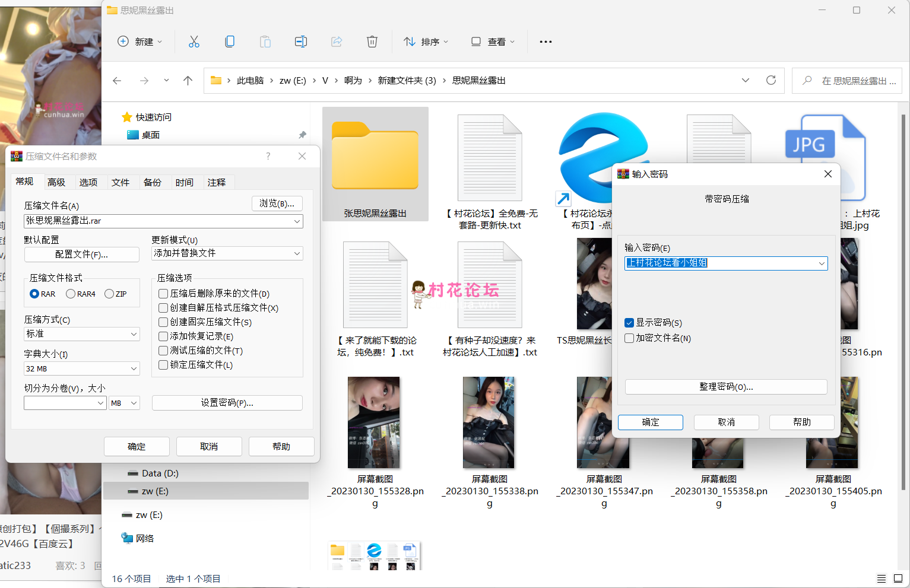Open the 输入密码 combo box dropdown arrow

click(822, 263)
